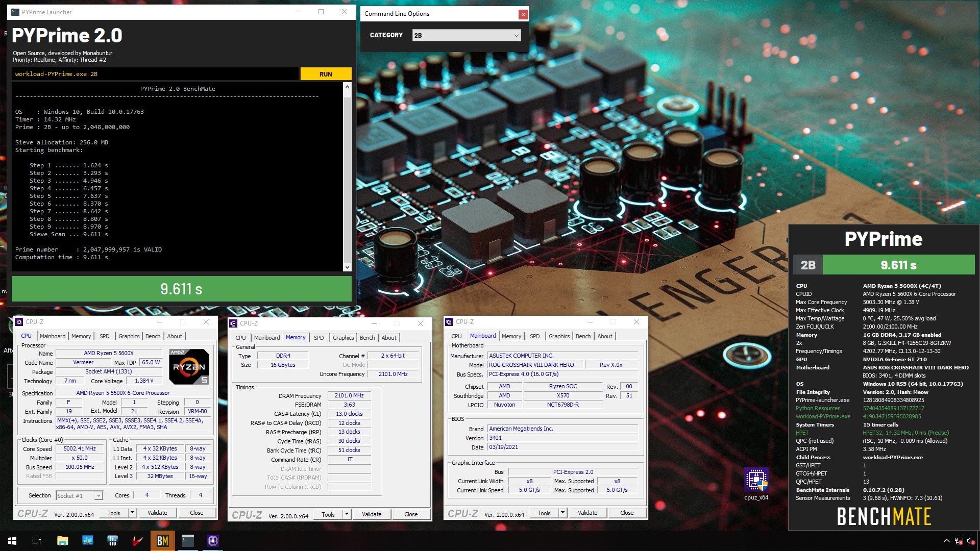Maximize the PYPrime Launcher window
980x551 pixels.
click(321, 12)
